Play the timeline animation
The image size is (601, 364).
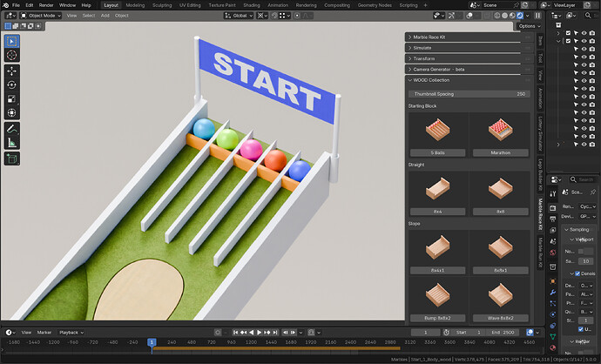(259, 333)
